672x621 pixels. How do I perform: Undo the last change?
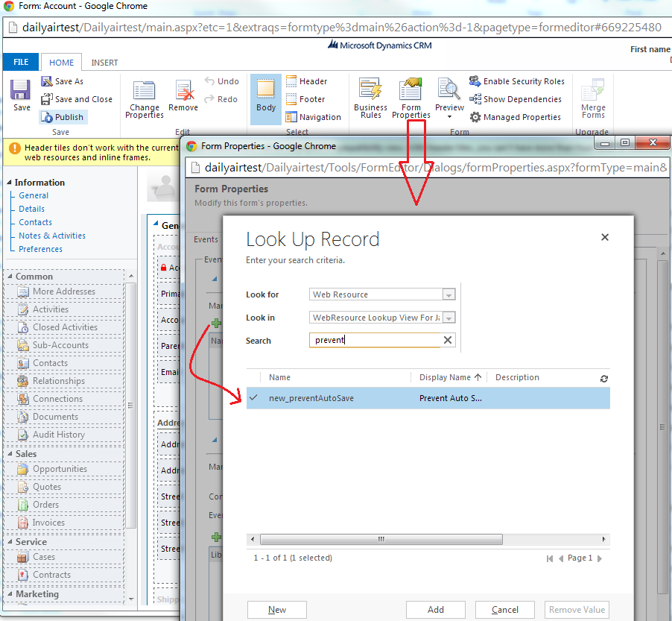point(224,81)
